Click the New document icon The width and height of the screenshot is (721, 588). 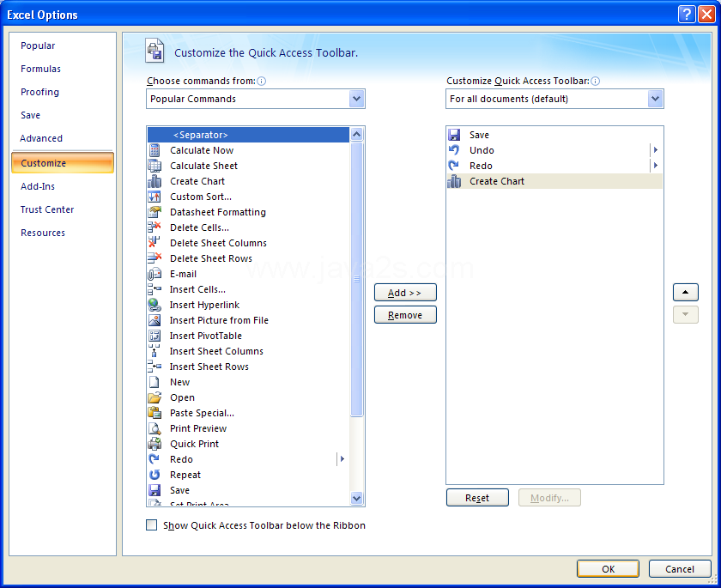coord(154,382)
